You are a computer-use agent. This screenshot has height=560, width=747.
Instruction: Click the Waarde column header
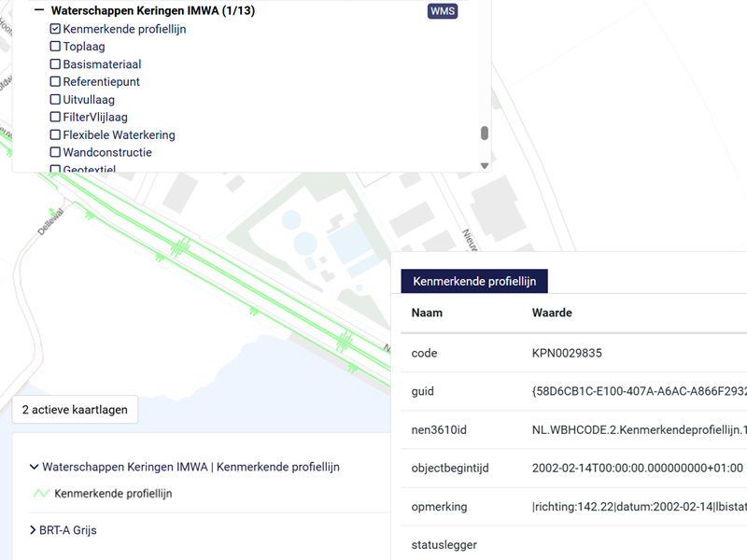[552, 313]
